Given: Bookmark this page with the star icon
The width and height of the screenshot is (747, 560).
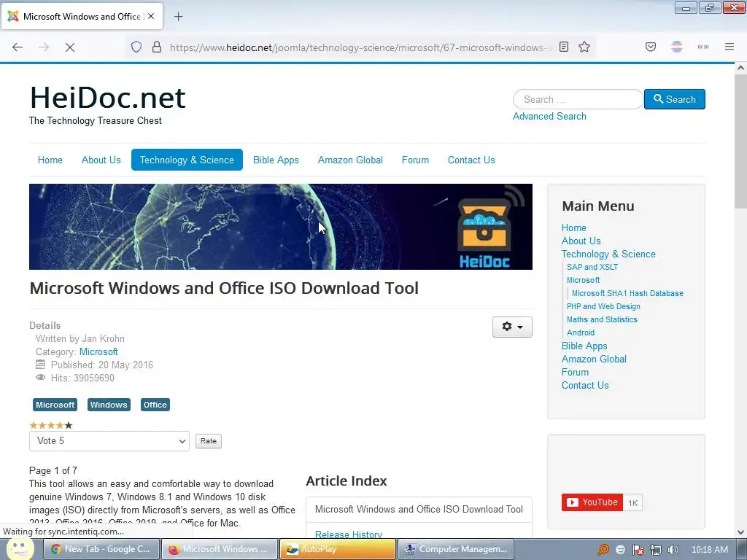Looking at the screenshot, I should (584, 47).
